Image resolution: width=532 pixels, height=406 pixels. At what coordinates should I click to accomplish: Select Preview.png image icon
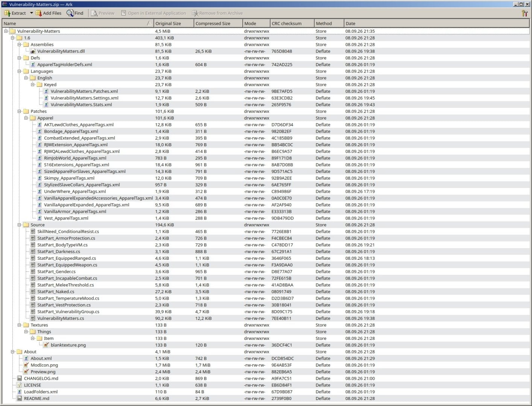26,372
